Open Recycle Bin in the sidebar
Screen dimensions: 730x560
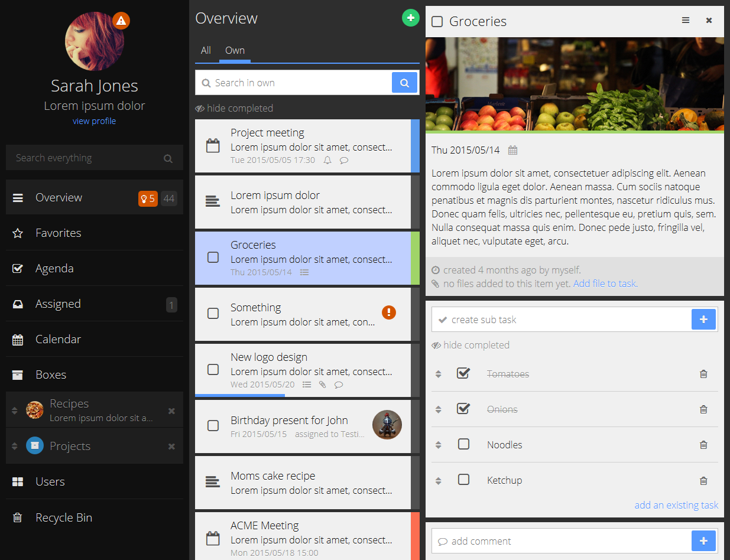(x=95, y=517)
